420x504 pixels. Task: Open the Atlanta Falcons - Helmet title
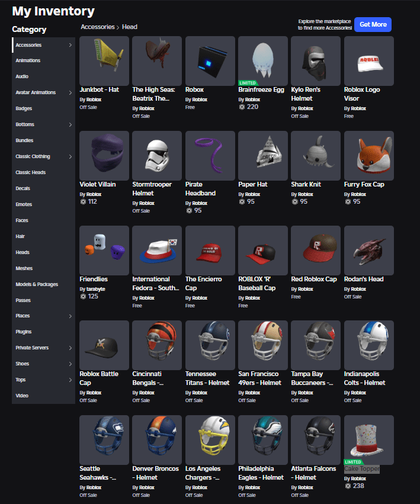point(313,473)
